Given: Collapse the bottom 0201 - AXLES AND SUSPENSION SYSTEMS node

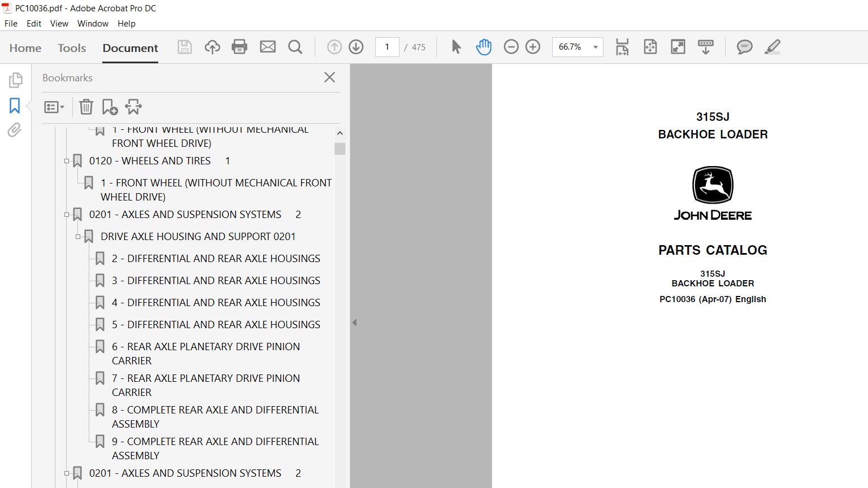Looking at the screenshot, I should pos(67,473).
